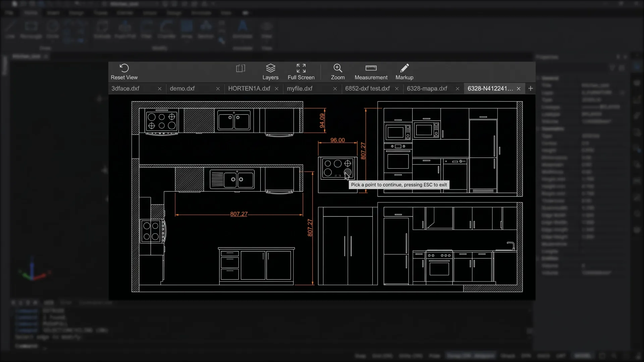Select the myfile.dxf tab
Screen dimensions: 644x362
click(x=300, y=88)
